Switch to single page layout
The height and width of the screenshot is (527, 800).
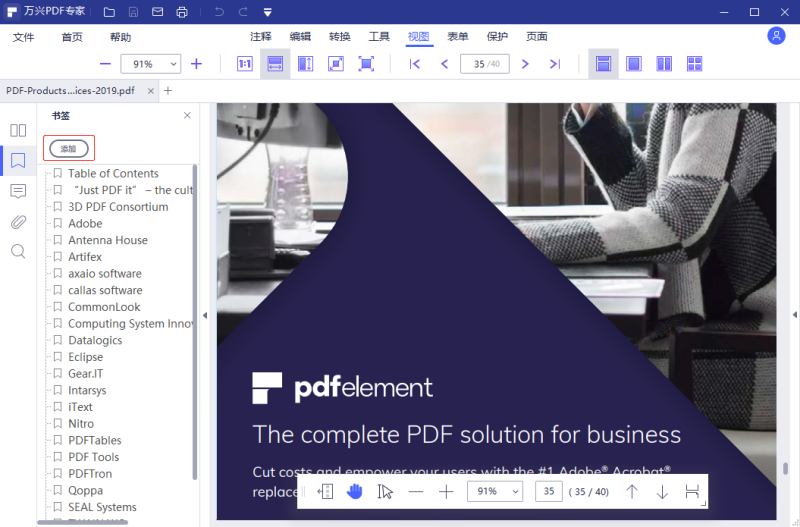pos(634,64)
